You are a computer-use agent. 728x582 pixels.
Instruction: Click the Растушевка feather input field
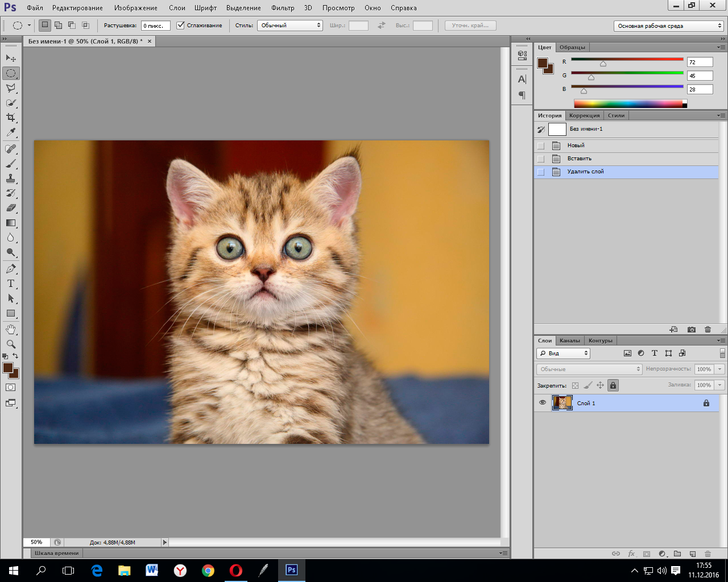click(155, 26)
